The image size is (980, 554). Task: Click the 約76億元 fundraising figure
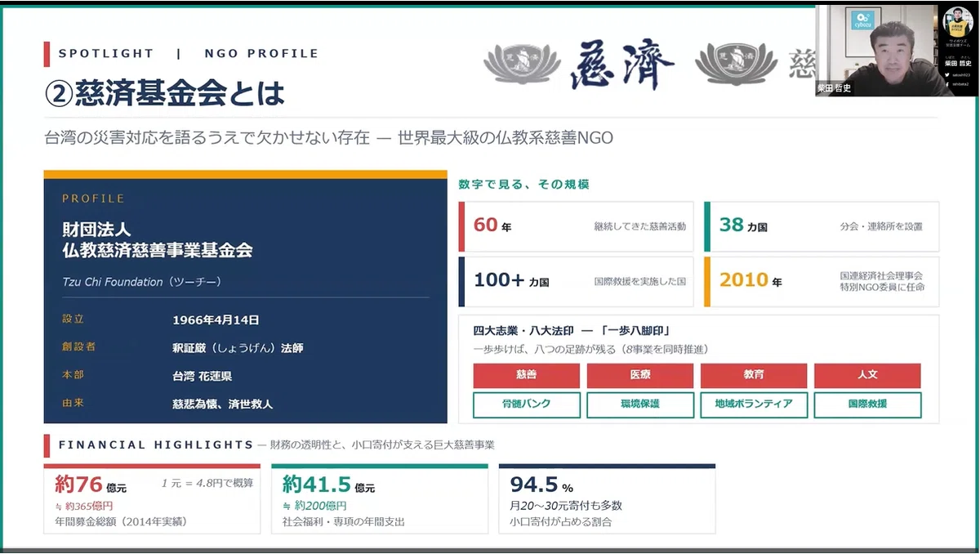(x=91, y=485)
